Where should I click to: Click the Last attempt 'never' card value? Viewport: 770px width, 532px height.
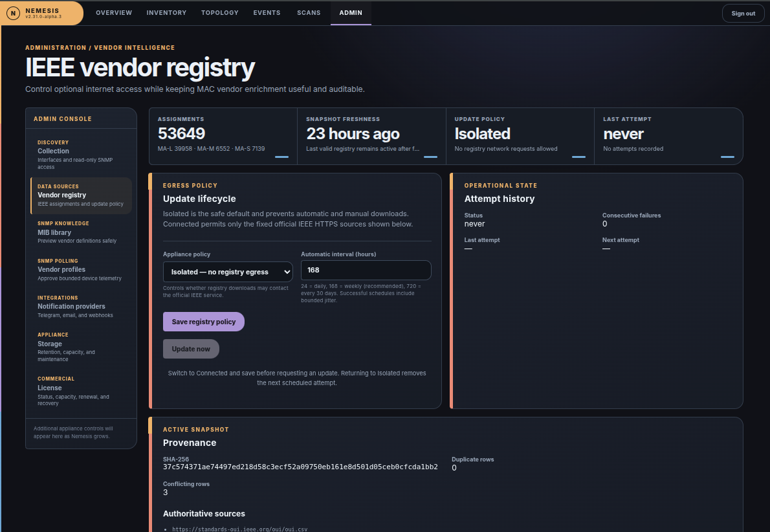tap(623, 133)
